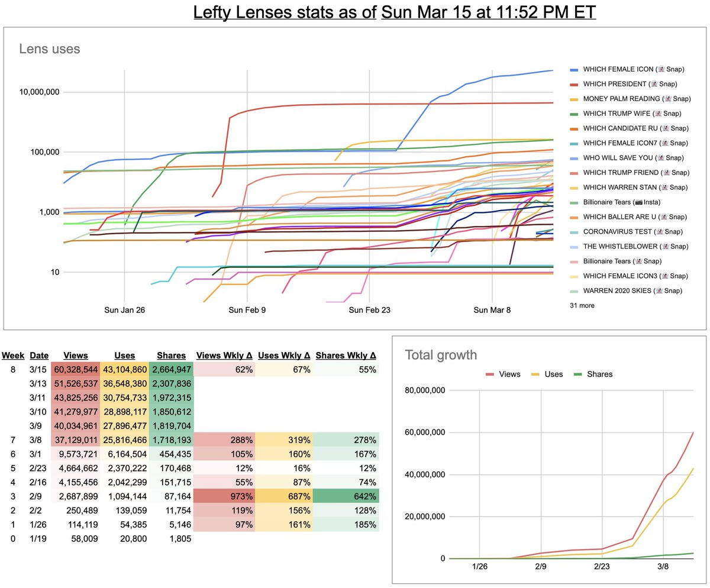
Task: Select the 1/19 date cell
Action: click(39, 539)
